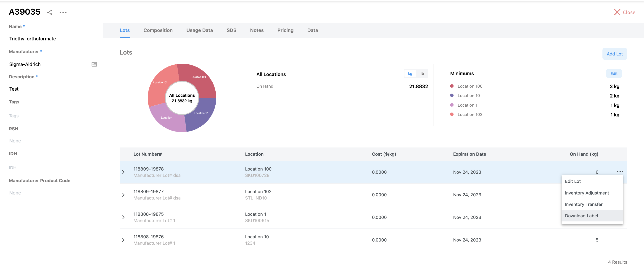This screenshot has width=644, height=268.
Task: Expand lot 118809-19877 row
Action: [123, 195]
